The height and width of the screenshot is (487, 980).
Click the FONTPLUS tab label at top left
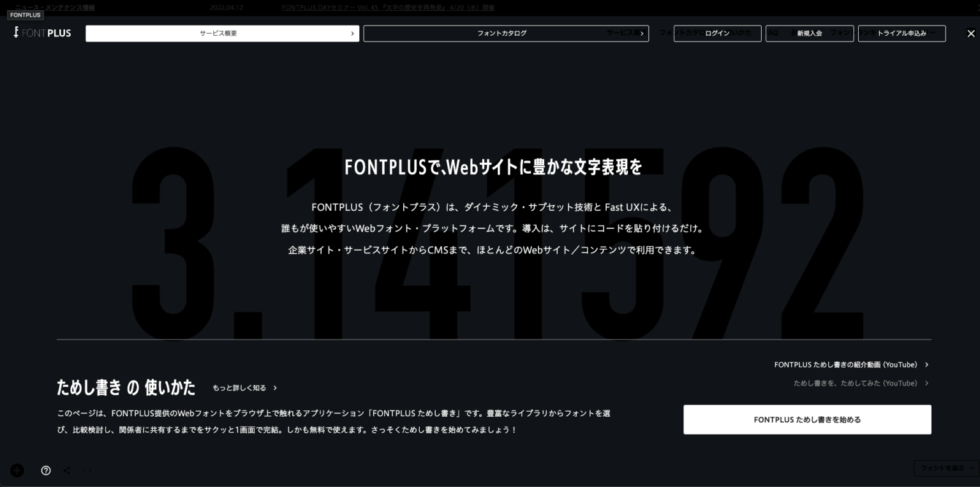pyautogui.click(x=25, y=15)
